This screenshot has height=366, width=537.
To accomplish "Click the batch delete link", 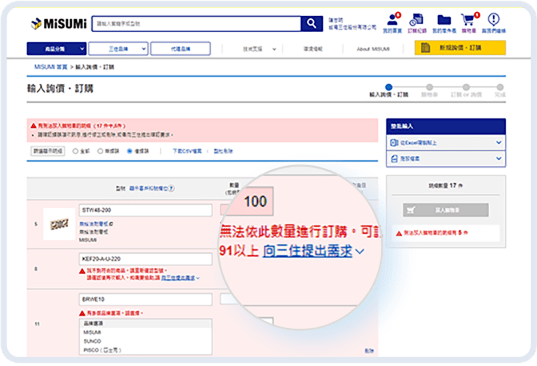I will pos(223,151).
